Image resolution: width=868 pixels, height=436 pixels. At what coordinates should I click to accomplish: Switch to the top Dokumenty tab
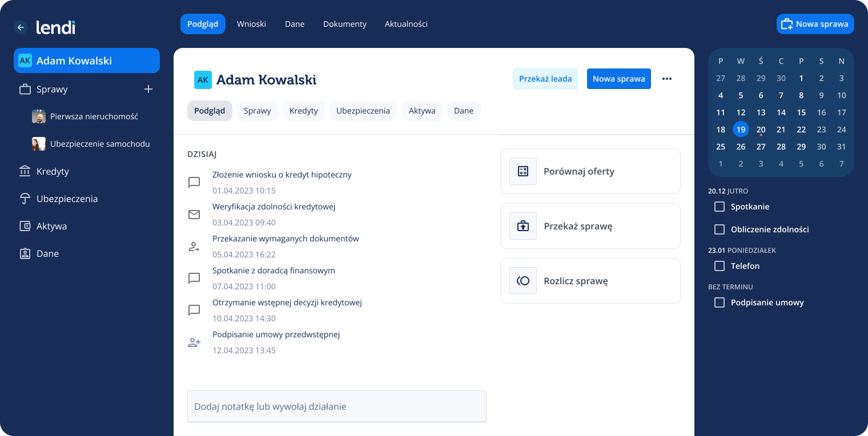(x=345, y=24)
